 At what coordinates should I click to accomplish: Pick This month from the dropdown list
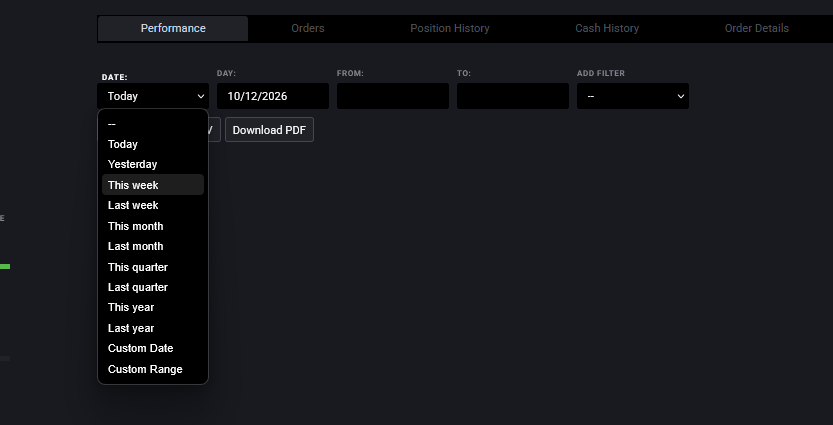(x=153, y=226)
